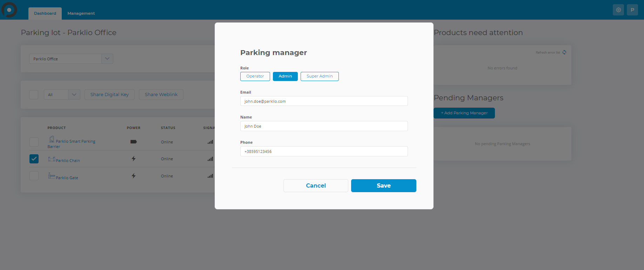Open settings via the gear icon
This screenshot has height=270, width=644.
pyautogui.click(x=618, y=10)
